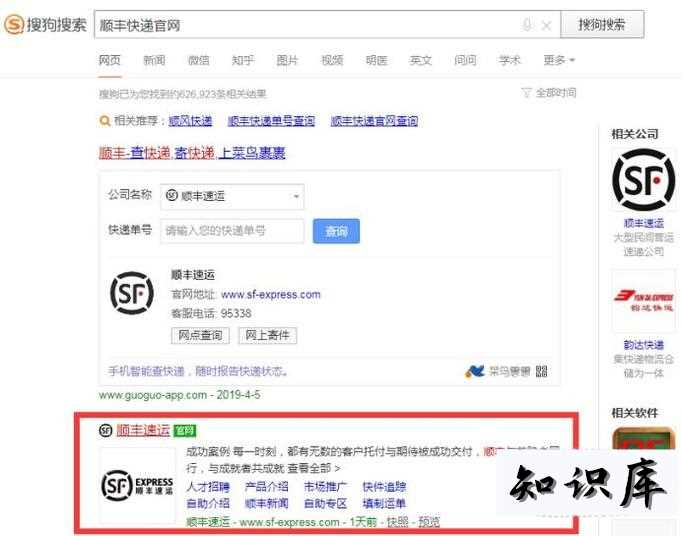The width and height of the screenshot is (682, 536).
Task: Click the 相关推荐 magnifier icon
Action: (x=104, y=121)
